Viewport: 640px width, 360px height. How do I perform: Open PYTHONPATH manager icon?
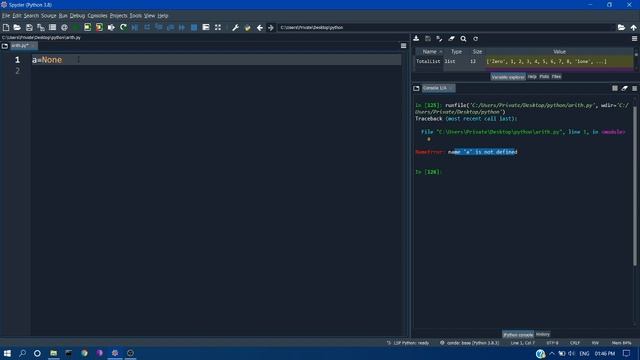tap(247, 27)
